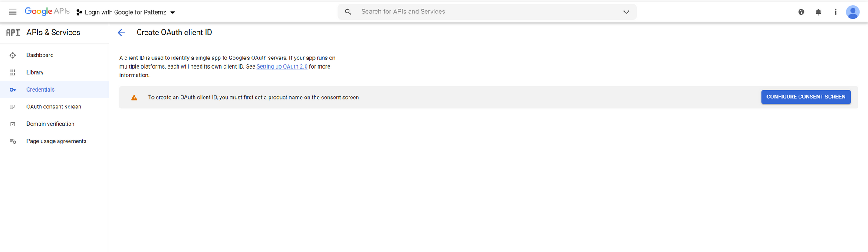
Task: Go to Domain verification page
Action: 50,124
